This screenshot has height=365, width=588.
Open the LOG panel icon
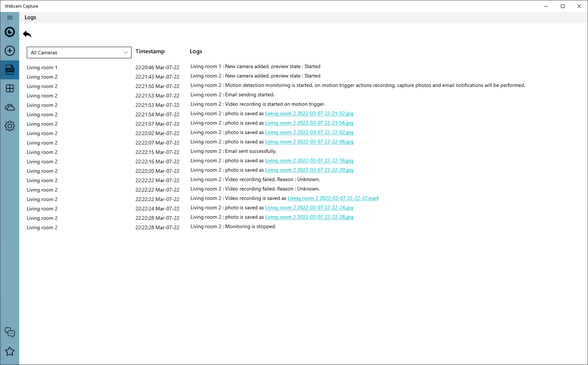pos(10,70)
